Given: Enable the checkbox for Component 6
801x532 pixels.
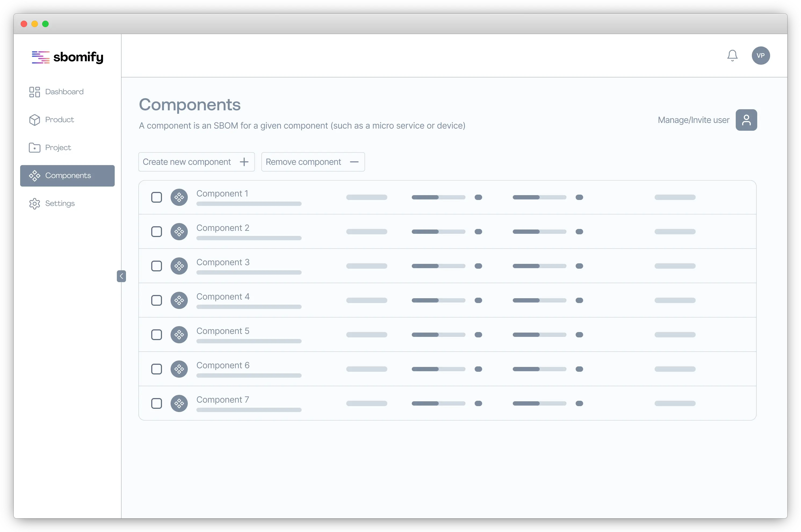Looking at the screenshot, I should click(157, 369).
